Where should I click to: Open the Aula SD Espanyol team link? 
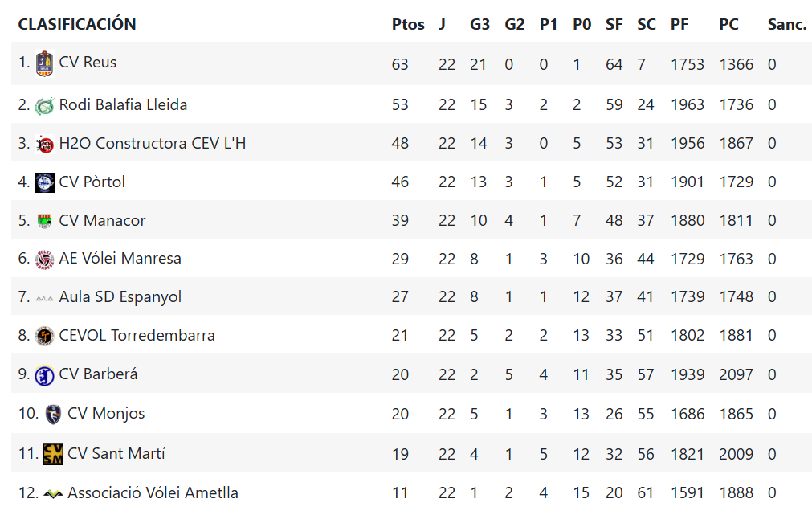click(x=120, y=296)
